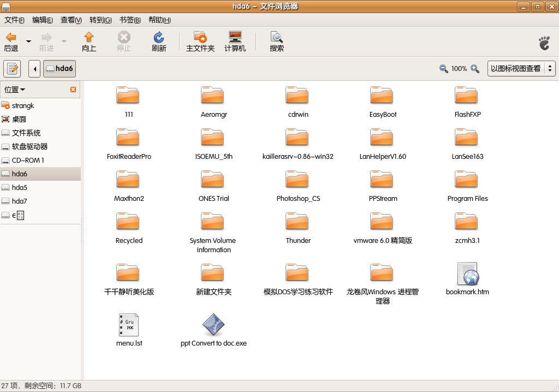This screenshot has height=392, width=559.
Task: Select 文件系统 in the sidebar
Action: point(40,133)
